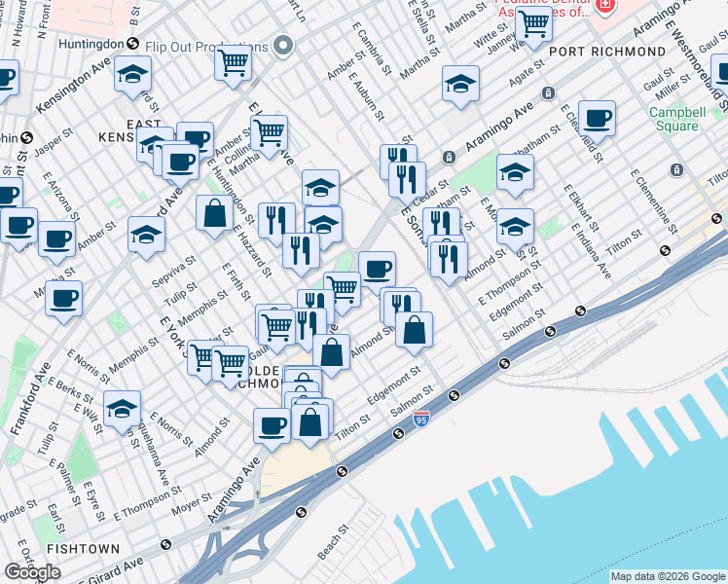728x584 pixels.
Task: Click the cafe marker right of shopping cart near Aramingo
Action: (x=377, y=273)
